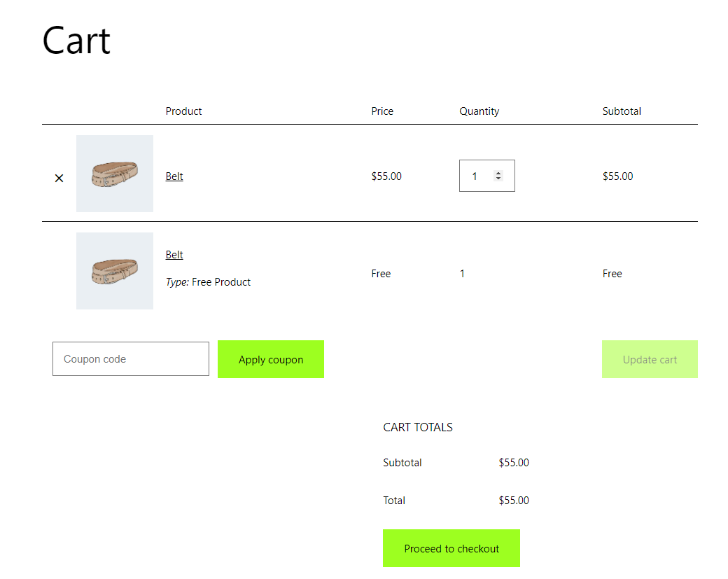Apply coupon using the green button
Screen dimensions: 728x579
point(271,359)
